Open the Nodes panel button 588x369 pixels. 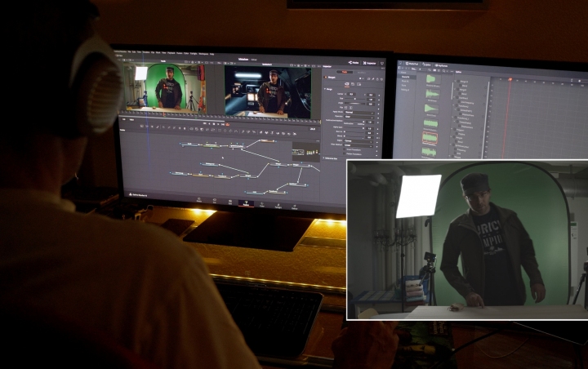click(x=353, y=62)
